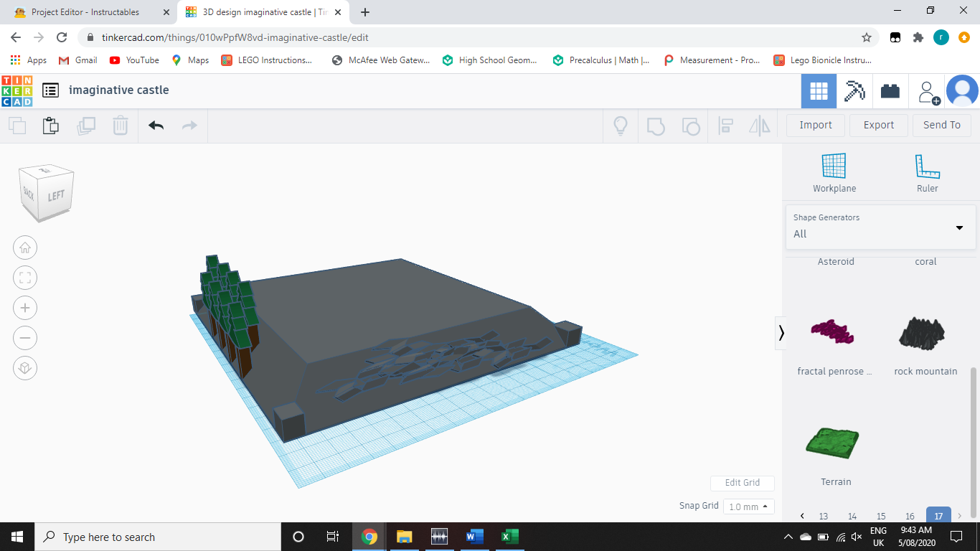980x551 pixels.
Task: Undo the last action
Action: [156, 126]
